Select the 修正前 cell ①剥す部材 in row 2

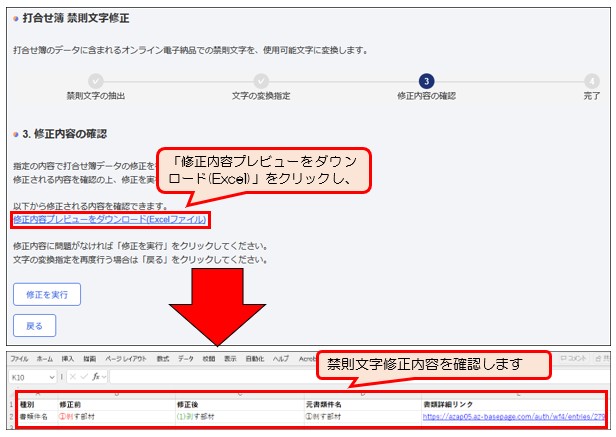pyautogui.click(x=116, y=417)
